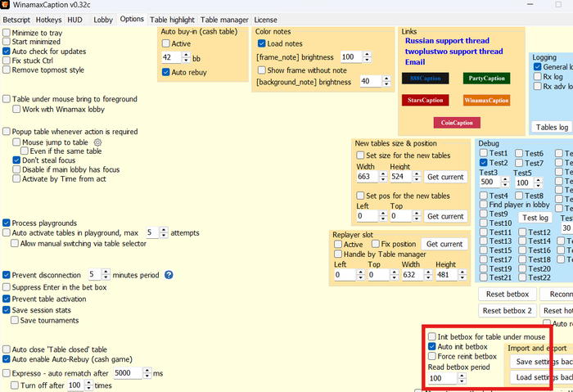
Task: Click Replayer slot Width field
Action: tap(413, 275)
